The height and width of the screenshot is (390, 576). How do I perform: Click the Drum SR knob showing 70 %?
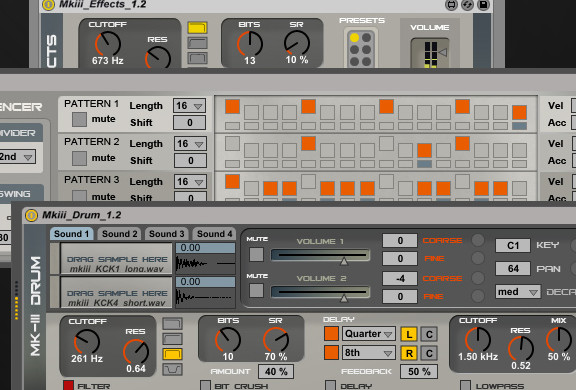point(276,340)
